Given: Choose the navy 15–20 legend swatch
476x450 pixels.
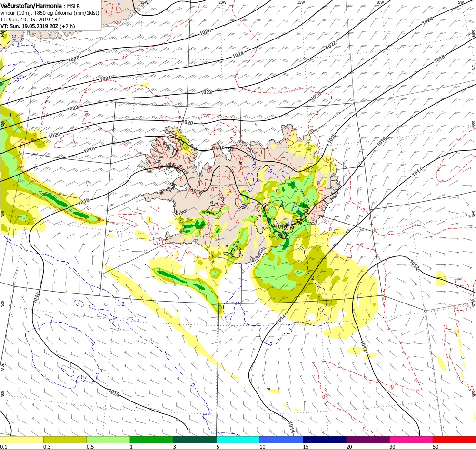Looking at the screenshot, I should point(325,440).
